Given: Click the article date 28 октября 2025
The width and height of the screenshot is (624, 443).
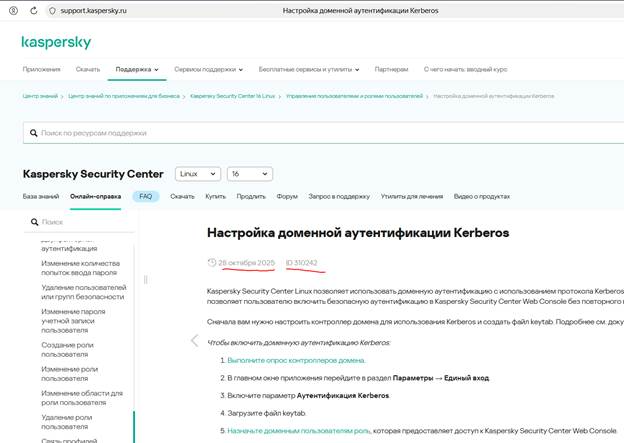Looking at the screenshot, I should tap(246, 263).
